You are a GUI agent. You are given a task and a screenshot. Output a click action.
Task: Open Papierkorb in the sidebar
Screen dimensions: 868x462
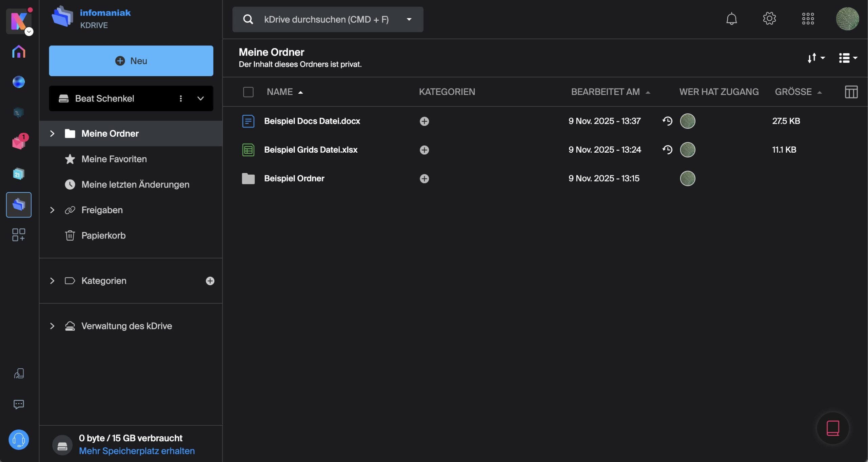[x=103, y=235]
